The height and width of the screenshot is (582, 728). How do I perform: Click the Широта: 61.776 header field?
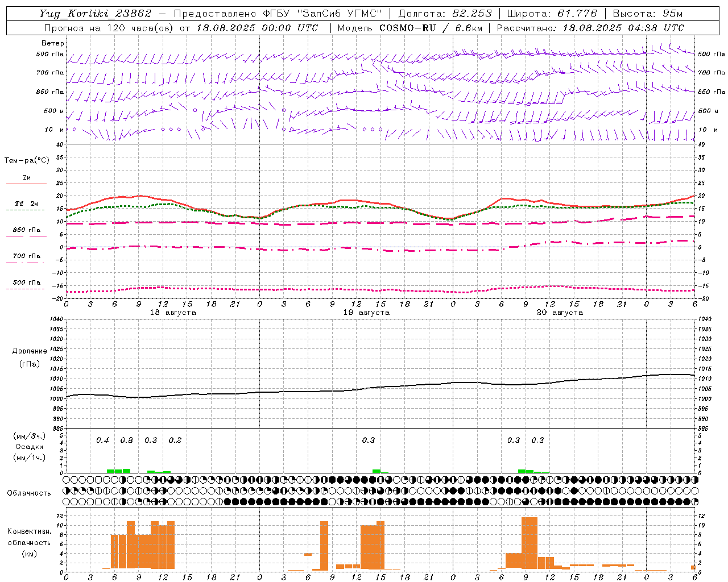click(552, 14)
